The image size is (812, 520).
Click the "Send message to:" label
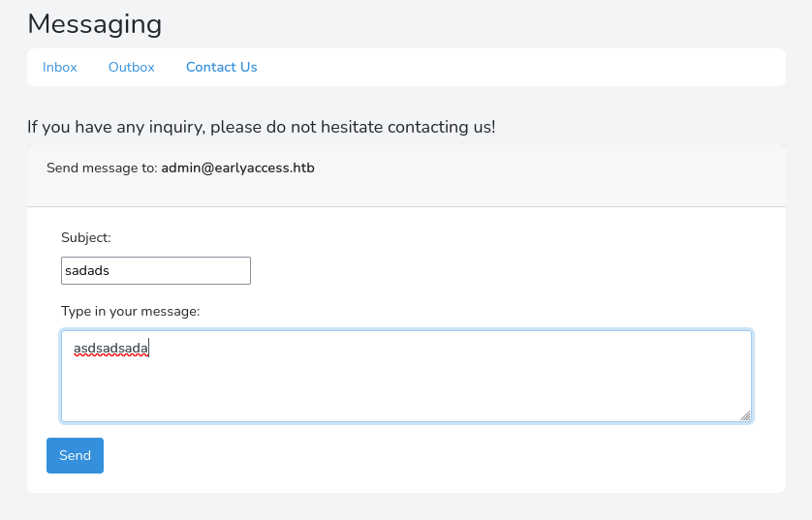point(102,168)
